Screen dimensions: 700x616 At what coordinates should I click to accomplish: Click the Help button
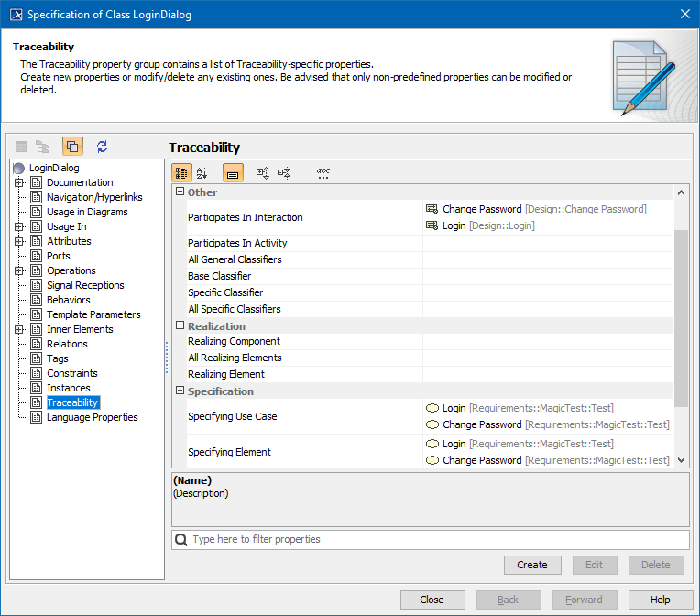tap(660, 599)
